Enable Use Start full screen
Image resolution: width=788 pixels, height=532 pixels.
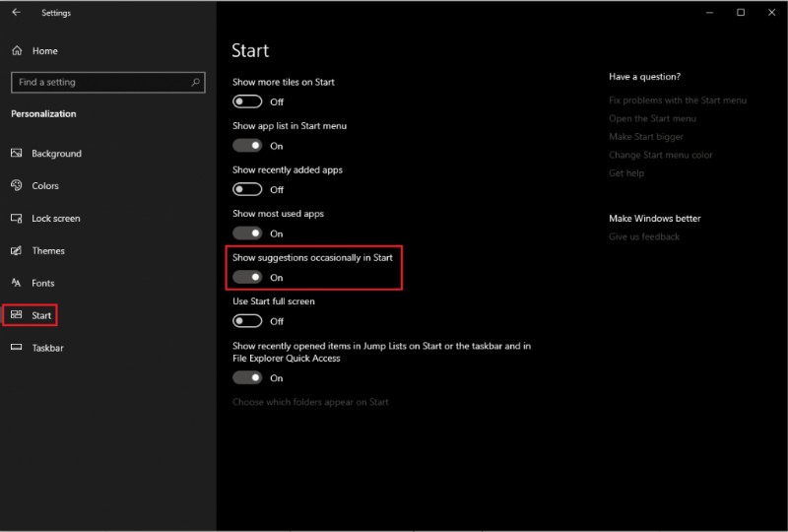pos(247,321)
